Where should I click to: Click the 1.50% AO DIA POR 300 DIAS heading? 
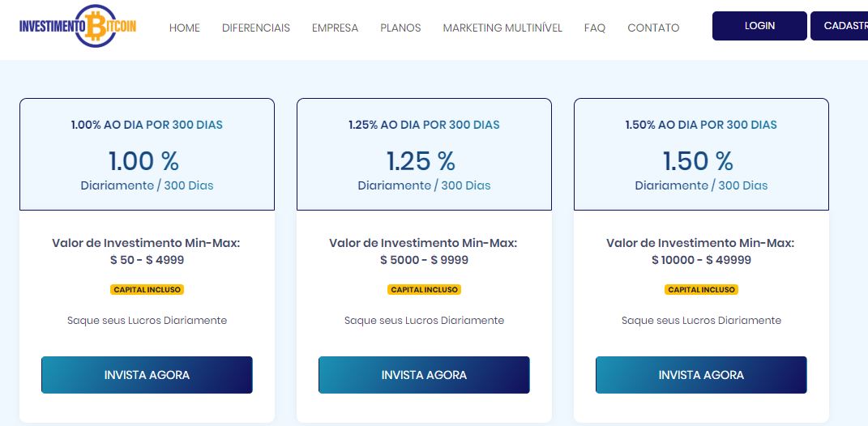coord(701,125)
